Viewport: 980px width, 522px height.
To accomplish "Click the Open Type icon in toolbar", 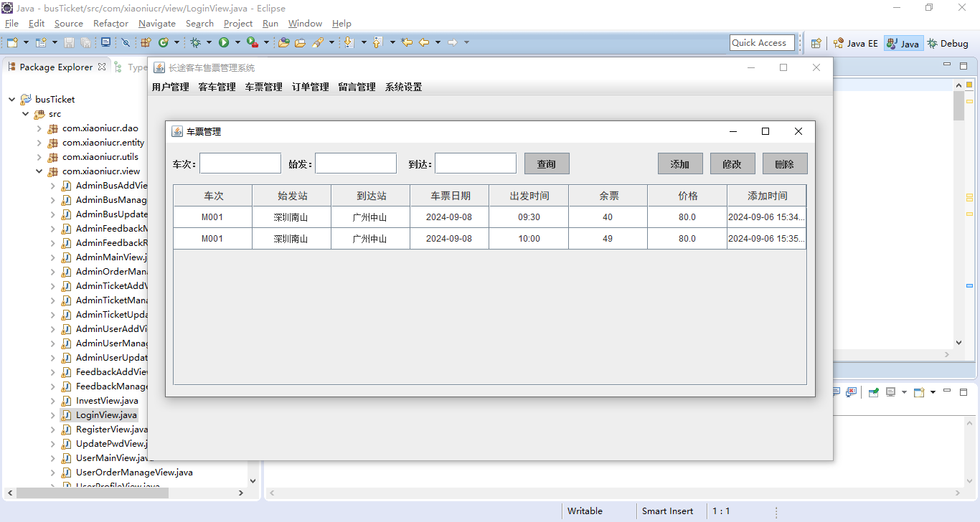I will click(283, 43).
